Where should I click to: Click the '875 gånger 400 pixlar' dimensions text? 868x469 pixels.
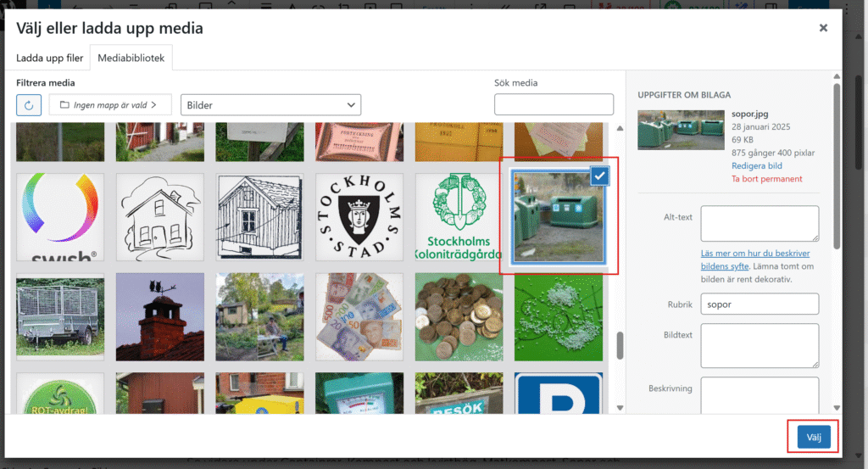pyautogui.click(x=773, y=153)
